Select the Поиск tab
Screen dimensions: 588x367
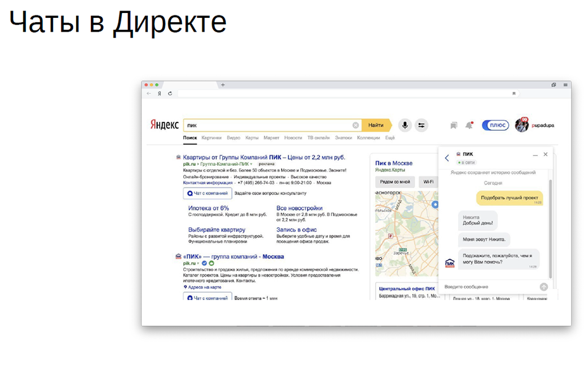(190, 137)
